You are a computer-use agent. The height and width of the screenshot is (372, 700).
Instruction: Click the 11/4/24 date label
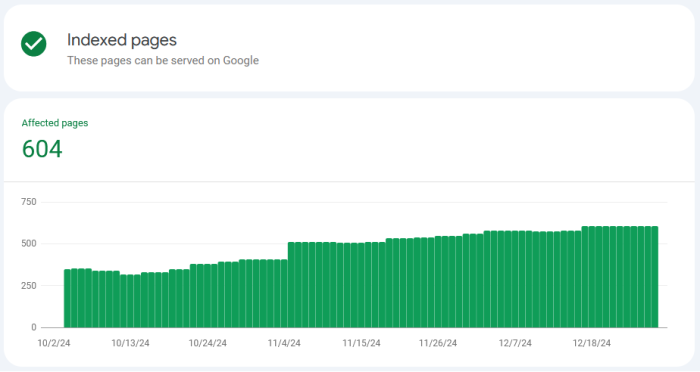(284, 343)
